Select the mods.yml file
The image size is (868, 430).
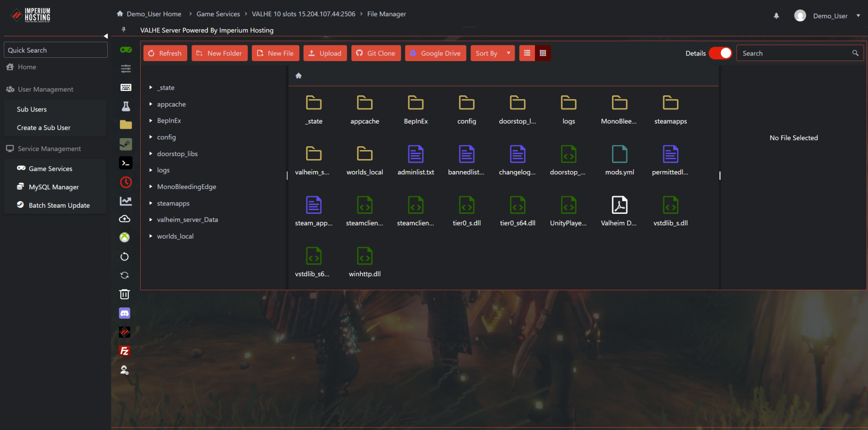click(x=619, y=160)
